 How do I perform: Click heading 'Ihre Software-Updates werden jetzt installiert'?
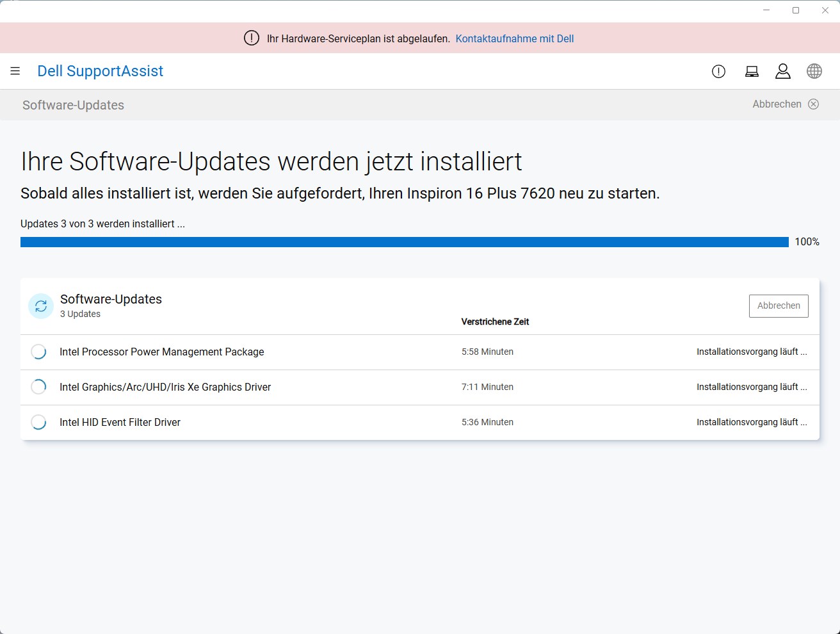tap(271, 161)
